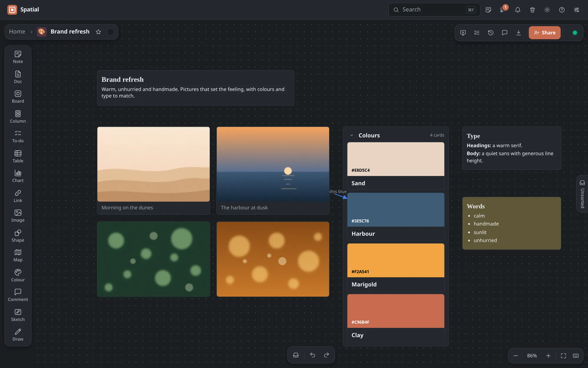Image resolution: width=588 pixels, height=368 pixels.
Task: Open board version history
Action: tap(491, 33)
